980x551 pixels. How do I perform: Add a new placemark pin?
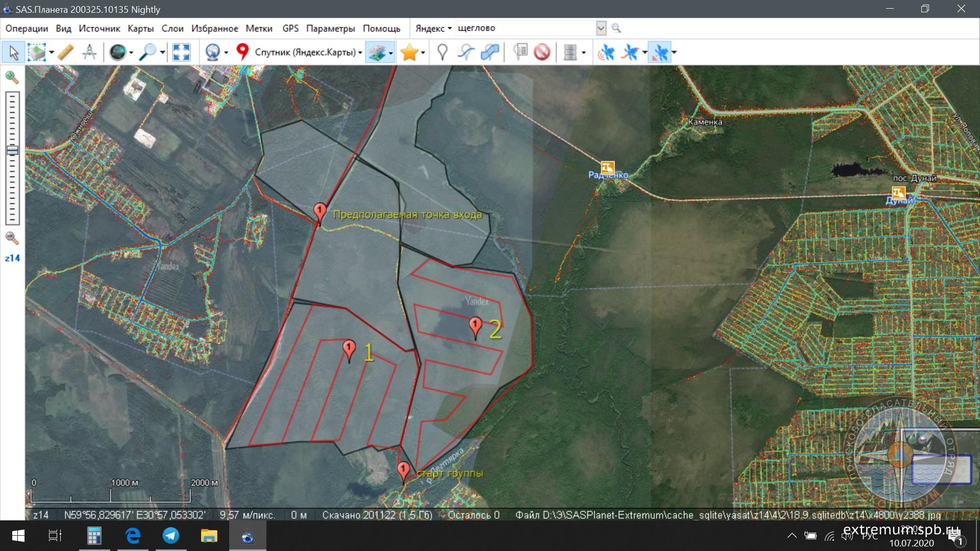pyautogui.click(x=443, y=52)
